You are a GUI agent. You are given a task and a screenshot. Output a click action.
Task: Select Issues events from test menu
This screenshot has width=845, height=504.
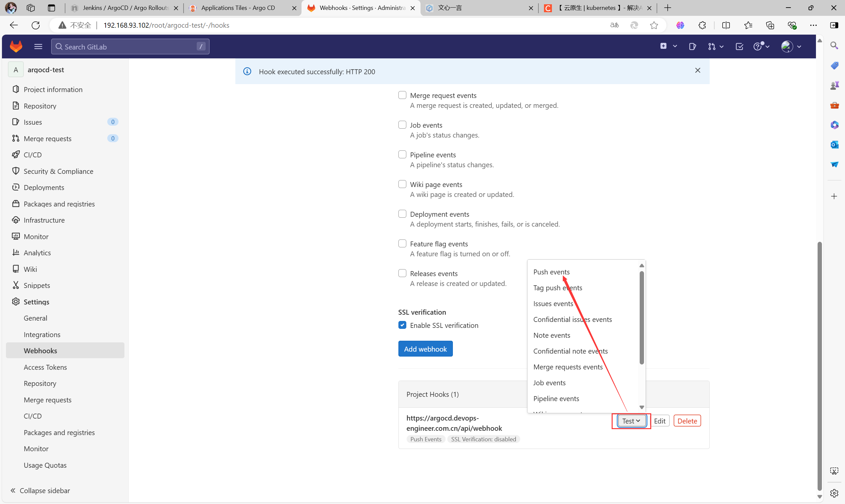pos(553,304)
